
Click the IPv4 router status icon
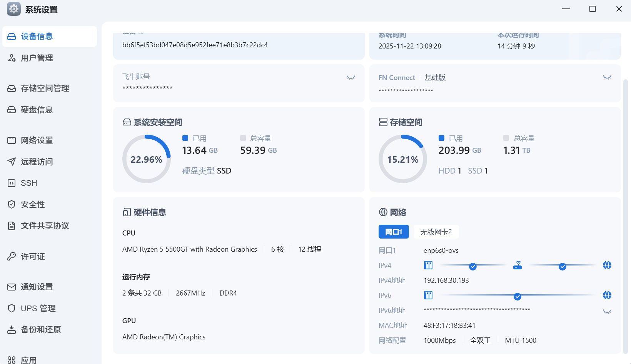(x=517, y=265)
